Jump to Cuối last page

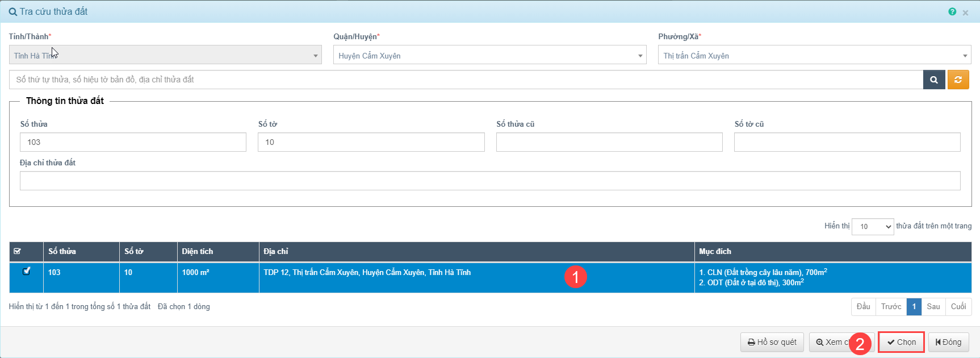(958, 307)
